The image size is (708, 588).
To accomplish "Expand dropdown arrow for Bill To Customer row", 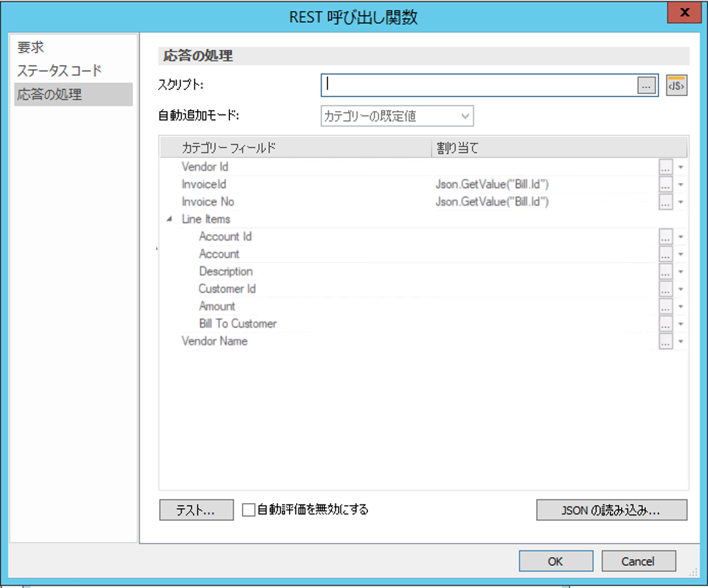I will click(x=681, y=324).
